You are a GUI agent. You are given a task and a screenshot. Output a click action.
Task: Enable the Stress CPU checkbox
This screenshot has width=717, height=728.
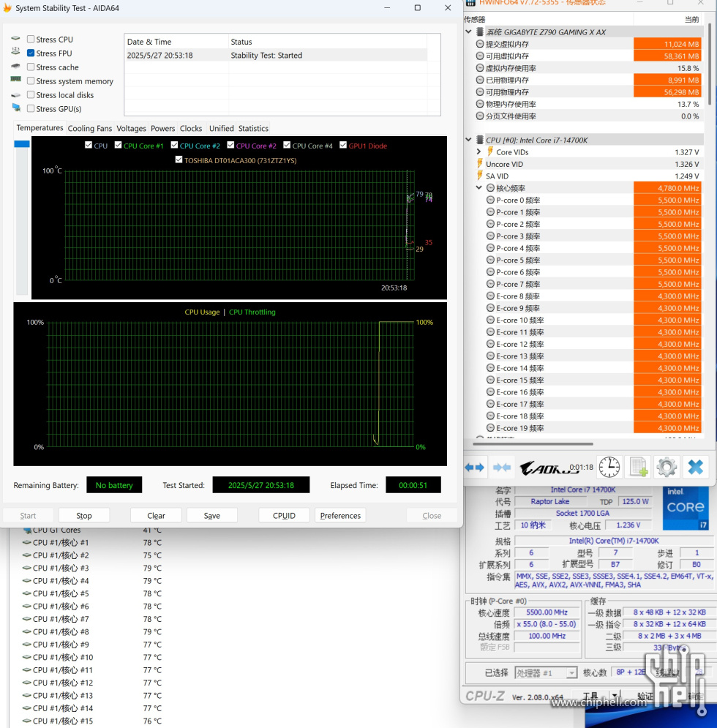click(31, 39)
